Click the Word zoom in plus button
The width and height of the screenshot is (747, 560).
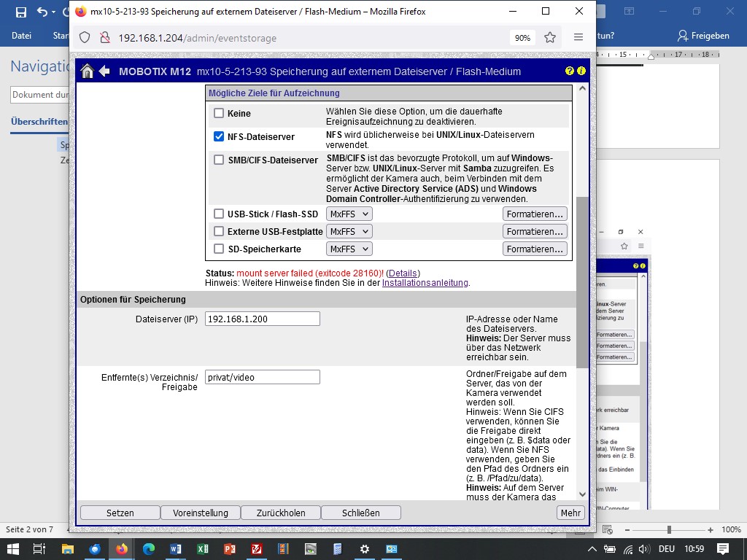pyautogui.click(x=711, y=529)
